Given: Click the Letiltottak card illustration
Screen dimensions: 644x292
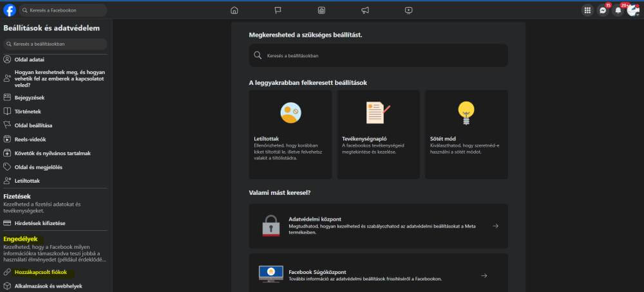Looking at the screenshot, I should [x=291, y=113].
